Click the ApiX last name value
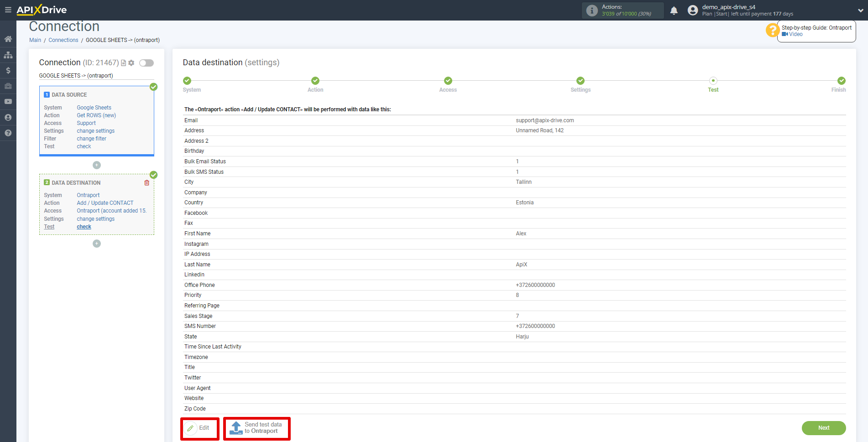Screen dimensions: 868x442 pyautogui.click(x=522, y=265)
